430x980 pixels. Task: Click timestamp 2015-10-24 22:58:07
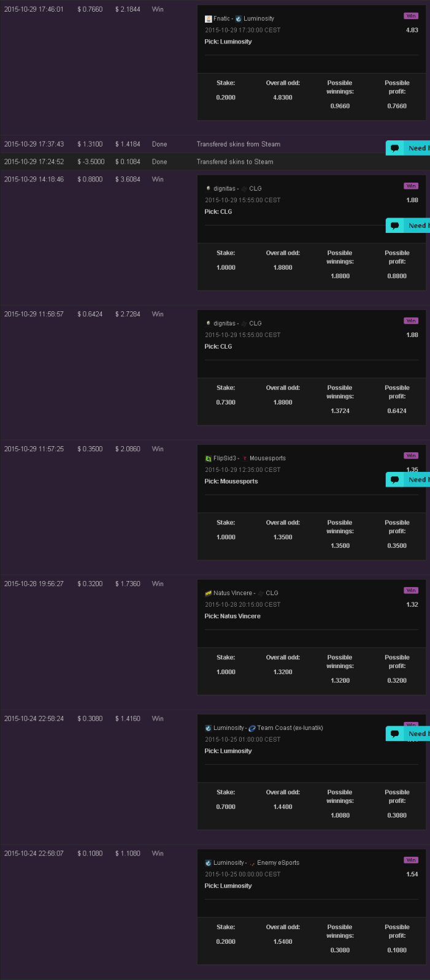tap(34, 854)
